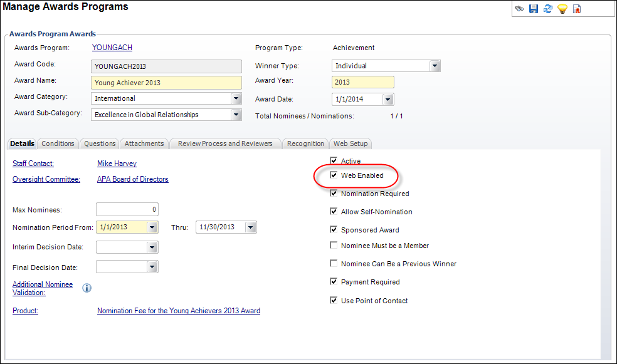Open the Final Decision Date picker

152,267
